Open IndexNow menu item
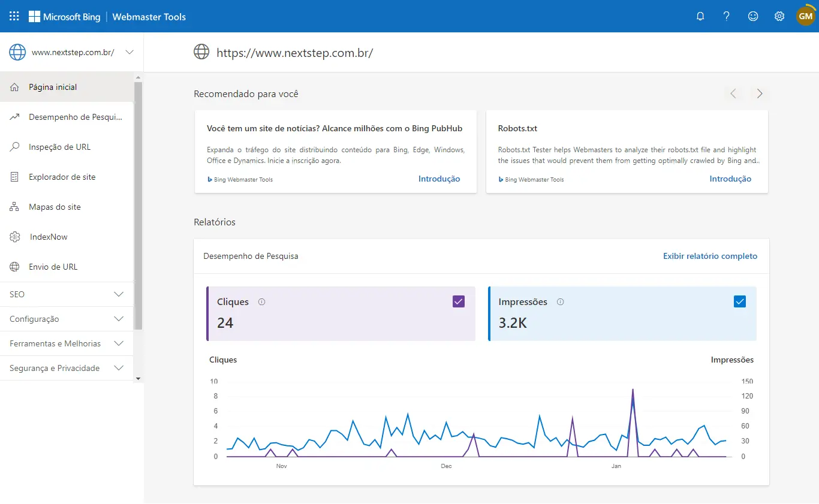The image size is (819, 504). tap(67, 237)
